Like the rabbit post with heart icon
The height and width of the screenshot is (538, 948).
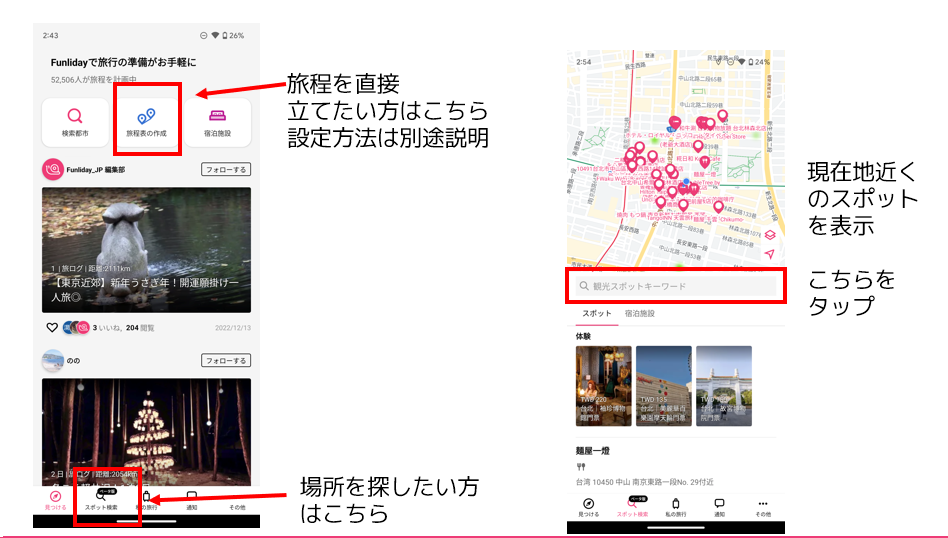point(52,327)
